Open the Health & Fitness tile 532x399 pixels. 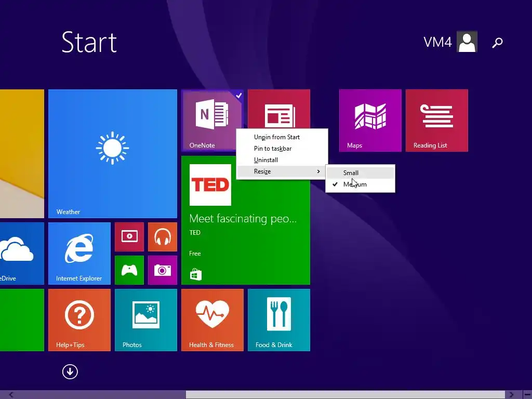212,320
